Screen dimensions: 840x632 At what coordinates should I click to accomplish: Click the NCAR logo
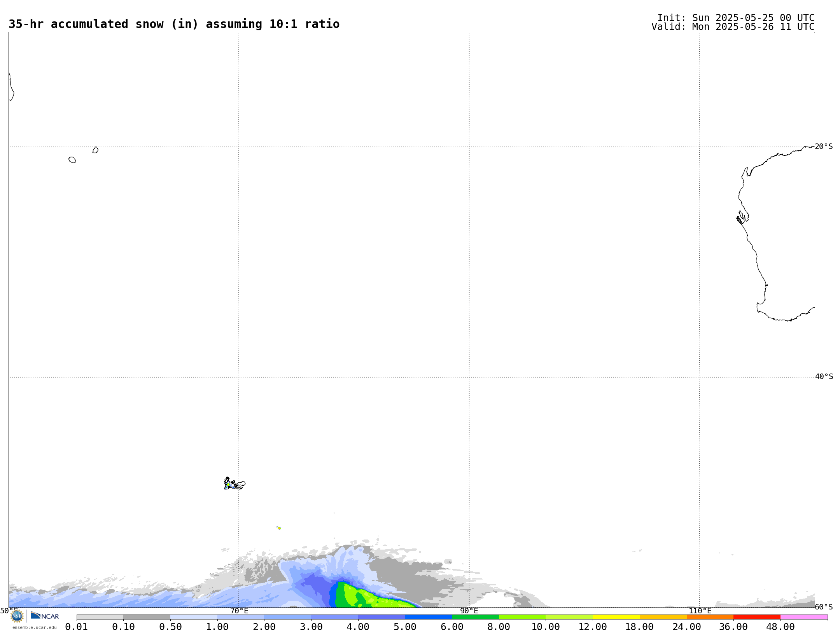pos(45,616)
